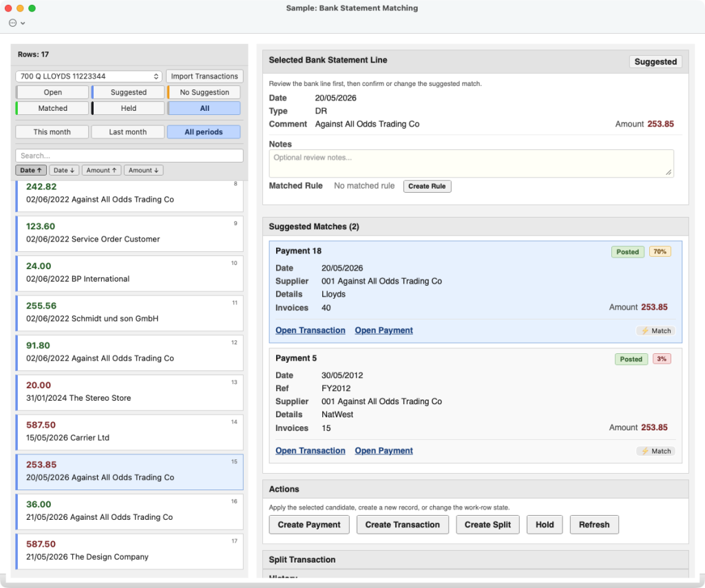Select row 587.50 Carrier Ltd
This screenshot has height=588, width=705.
(129, 432)
